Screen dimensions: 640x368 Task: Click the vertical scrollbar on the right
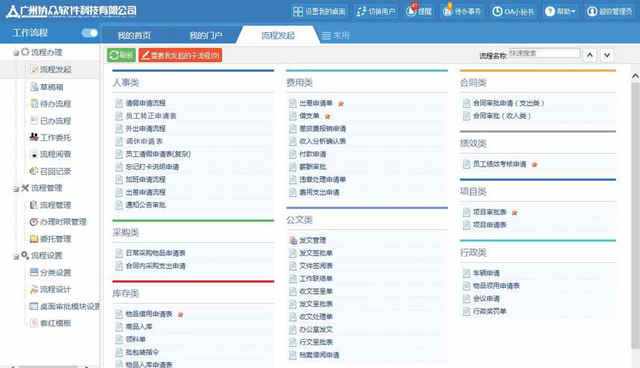click(x=635, y=216)
